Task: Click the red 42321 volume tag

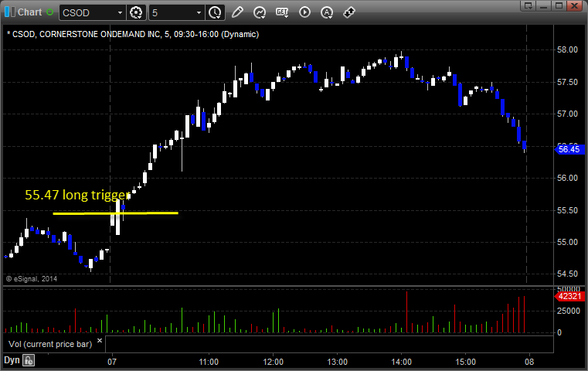Action: (x=569, y=296)
